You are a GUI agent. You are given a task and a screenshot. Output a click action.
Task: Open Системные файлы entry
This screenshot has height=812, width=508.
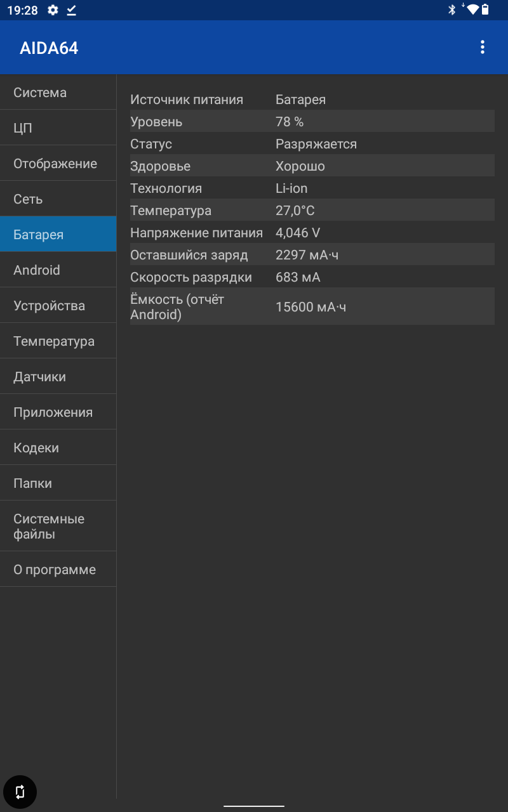[x=58, y=527]
